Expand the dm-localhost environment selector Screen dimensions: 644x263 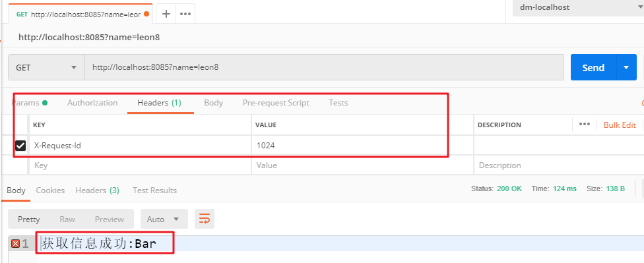click(x=578, y=7)
